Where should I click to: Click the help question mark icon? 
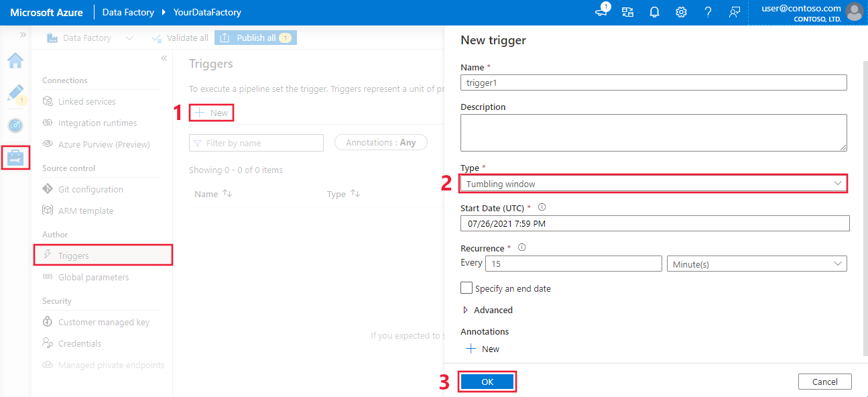(x=708, y=11)
